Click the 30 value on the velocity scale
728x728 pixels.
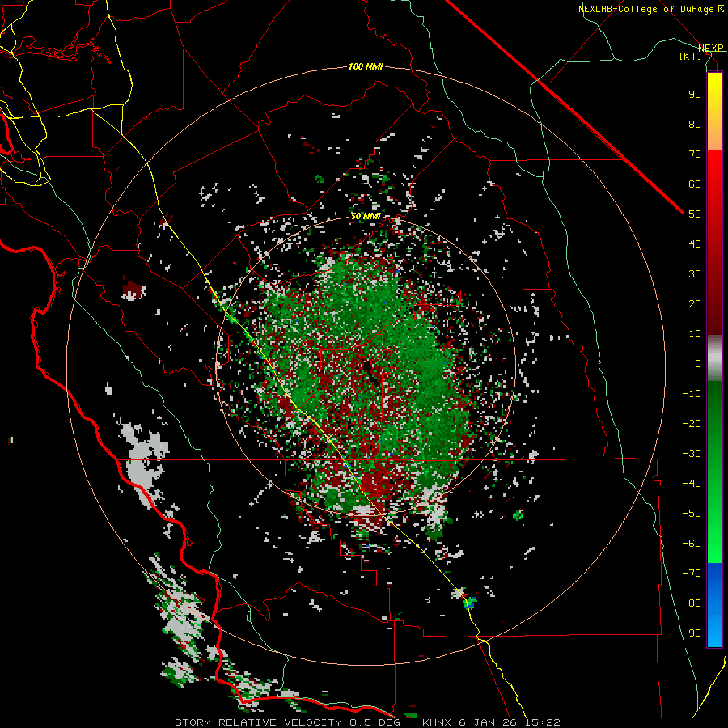(695, 274)
